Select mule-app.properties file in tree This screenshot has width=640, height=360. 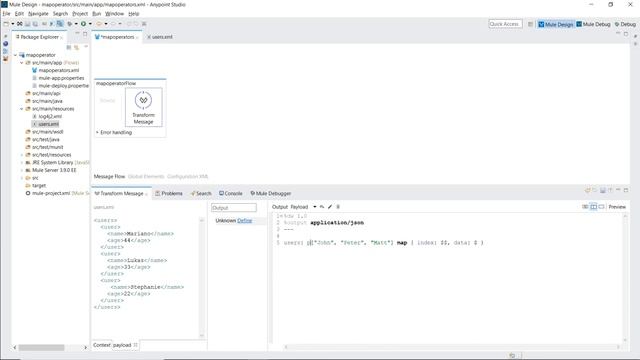tap(61, 78)
